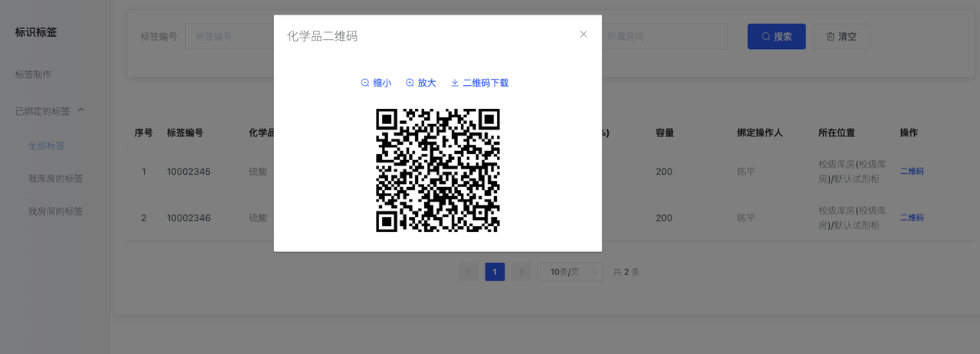Collapse the 已绑定的标签 menu group

coord(50,111)
